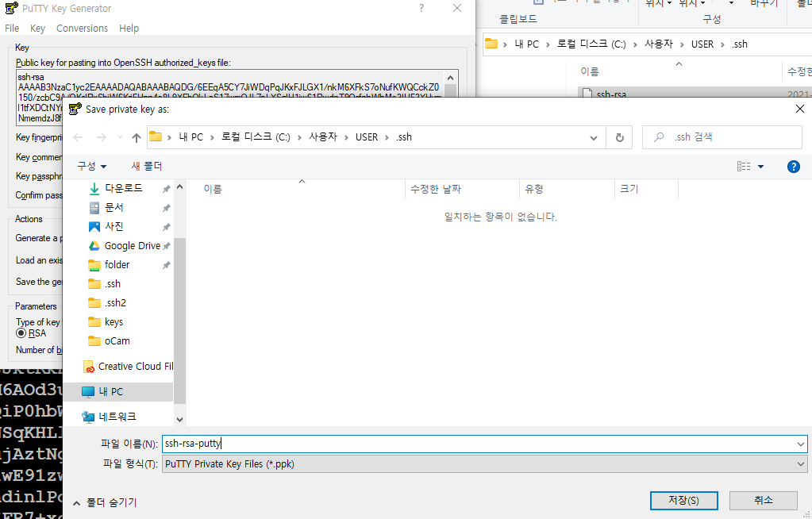The width and height of the screenshot is (812, 519).
Task: Open .ssh folder in navigation pane
Action: pyautogui.click(x=113, y=284)
